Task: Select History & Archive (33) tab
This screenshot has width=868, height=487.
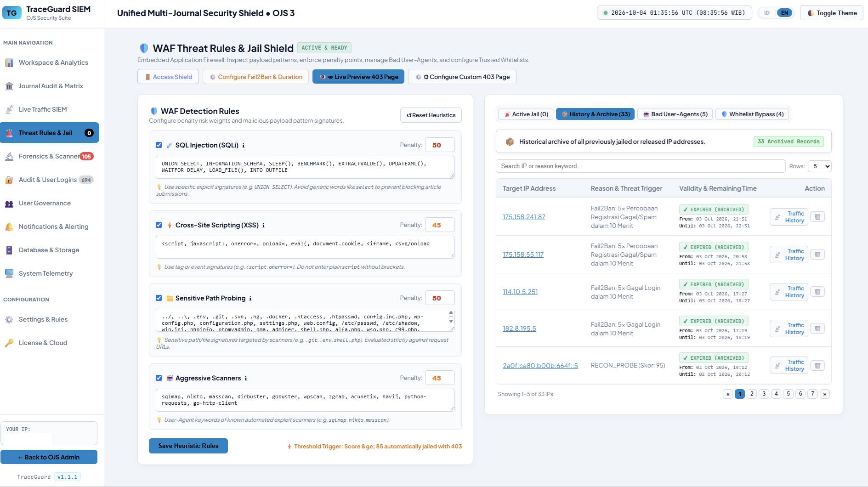Action: [x=596, y=114]
